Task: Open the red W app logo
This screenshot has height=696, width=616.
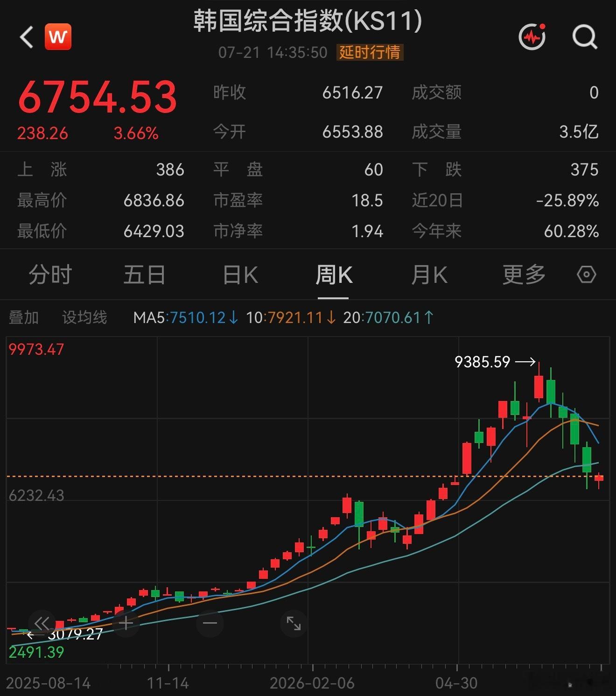Action: [x=58, y=36]
